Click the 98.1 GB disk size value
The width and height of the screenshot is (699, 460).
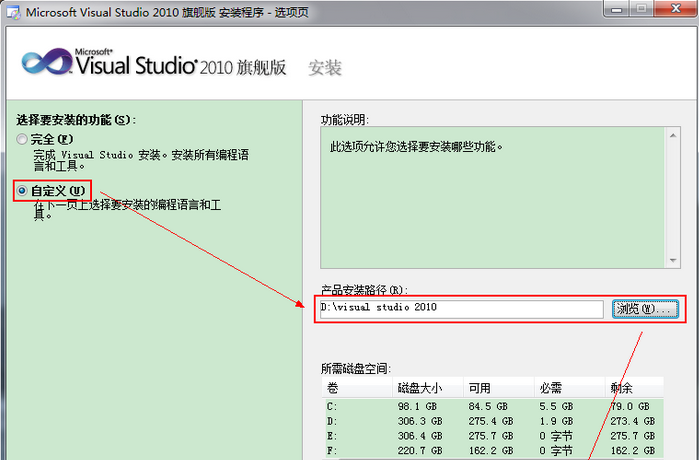(417, 407)
